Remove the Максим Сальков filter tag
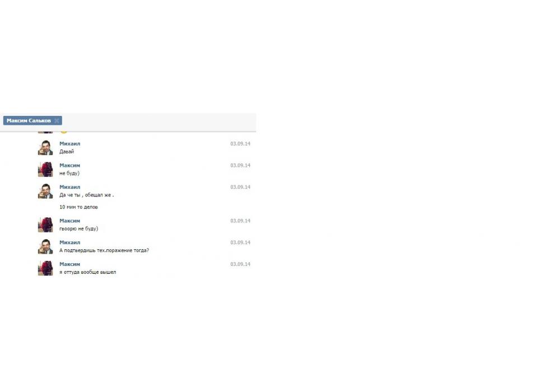This screenshot has height=392, width=560. [57, 120]
